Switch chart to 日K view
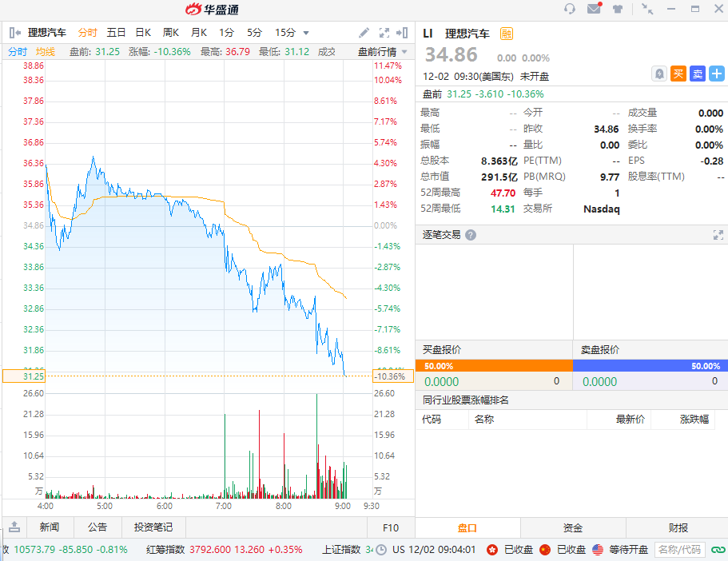 click(143, 33)
